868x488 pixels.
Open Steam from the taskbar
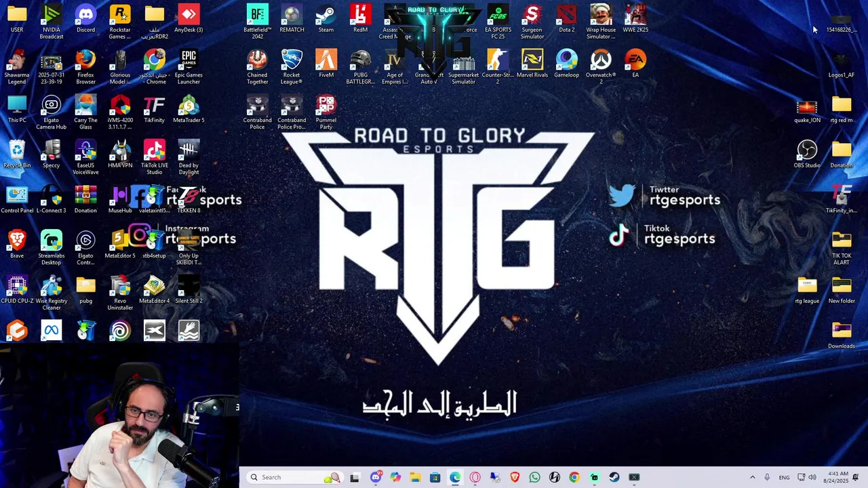tap(614, 477)
